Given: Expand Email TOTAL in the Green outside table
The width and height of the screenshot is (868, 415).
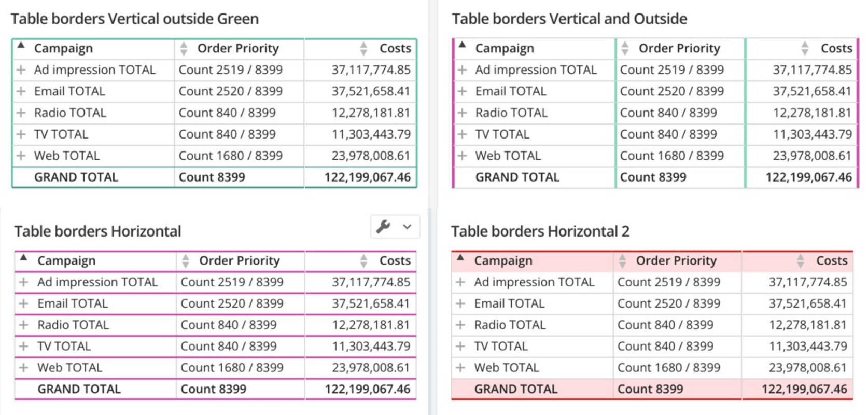Looking at the screenshot, I should [x=21, y=91].
